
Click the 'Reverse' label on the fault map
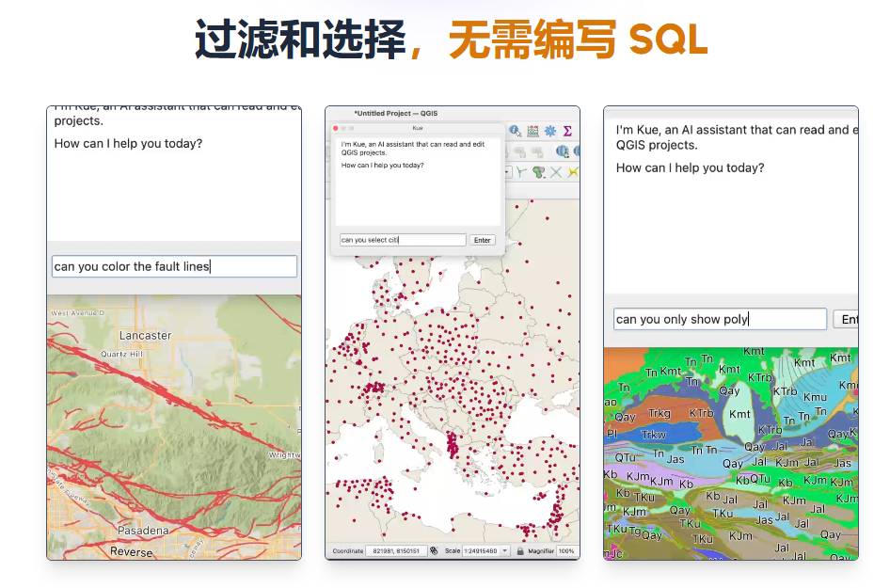pos(131,551)
